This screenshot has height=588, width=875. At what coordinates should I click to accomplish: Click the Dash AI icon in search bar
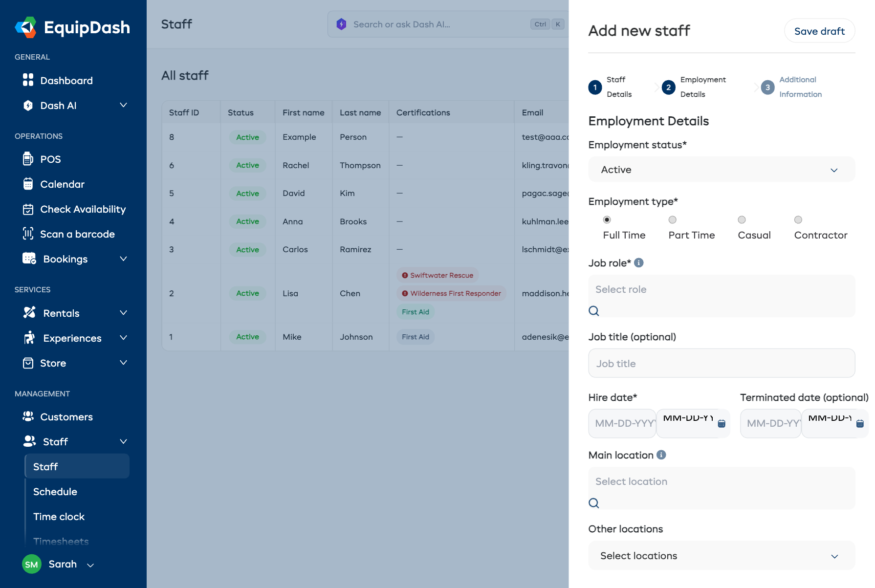click(341, 24)
